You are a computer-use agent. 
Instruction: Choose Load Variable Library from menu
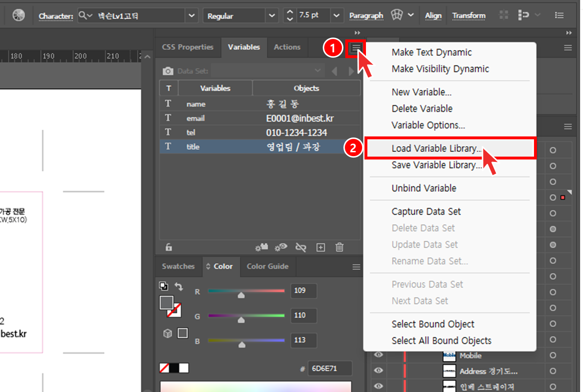pyautogui.click(x=450, y=148)
